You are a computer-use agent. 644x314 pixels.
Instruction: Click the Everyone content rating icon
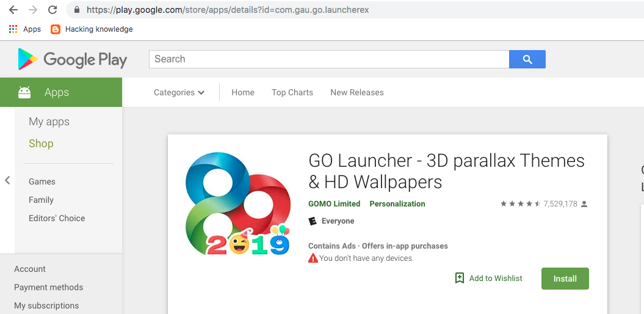point(313,221)
